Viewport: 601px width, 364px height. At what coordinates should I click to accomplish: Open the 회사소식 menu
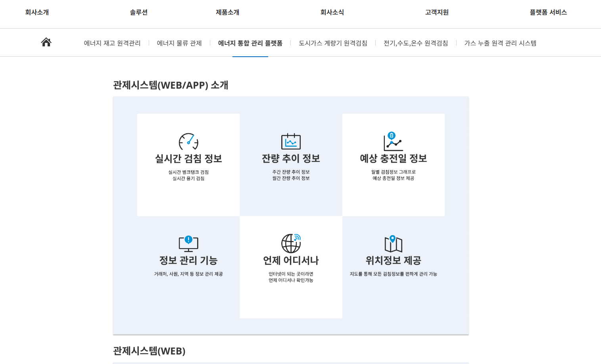click(x=332, y=12)
